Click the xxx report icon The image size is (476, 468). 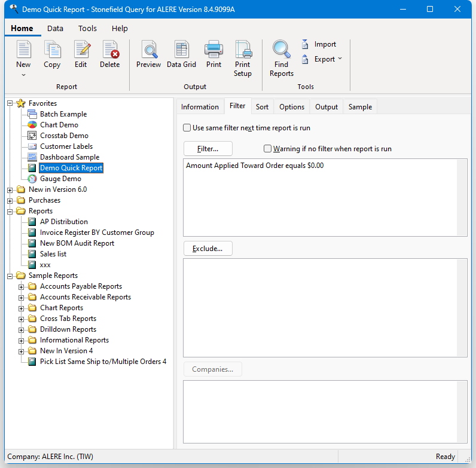(32, 265)
